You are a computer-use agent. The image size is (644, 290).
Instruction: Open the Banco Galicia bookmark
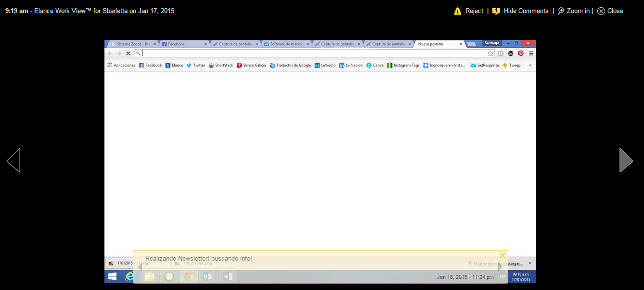point(251,65)
